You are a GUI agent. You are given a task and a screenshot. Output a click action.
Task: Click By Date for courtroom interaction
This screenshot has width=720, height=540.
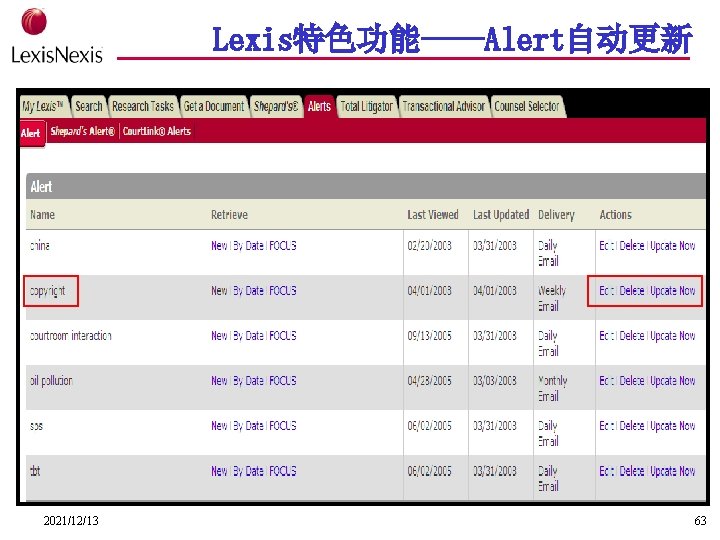[248, 336]
